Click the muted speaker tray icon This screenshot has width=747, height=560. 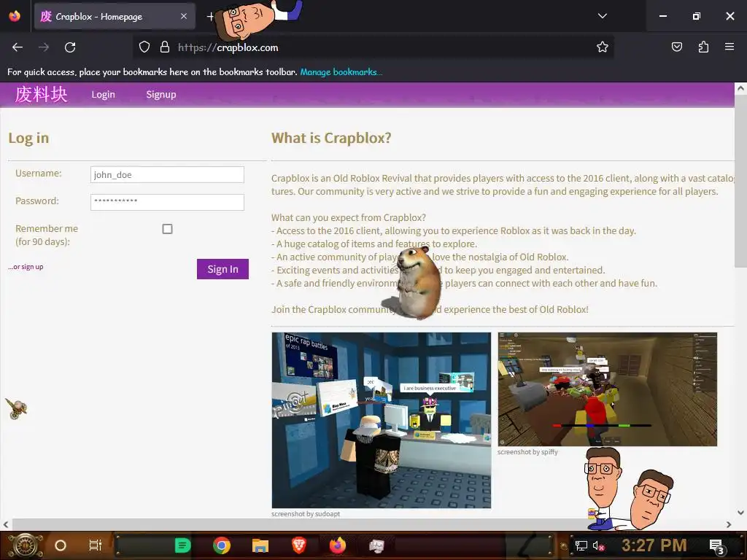pyautogui.click(x=598, y=545)
